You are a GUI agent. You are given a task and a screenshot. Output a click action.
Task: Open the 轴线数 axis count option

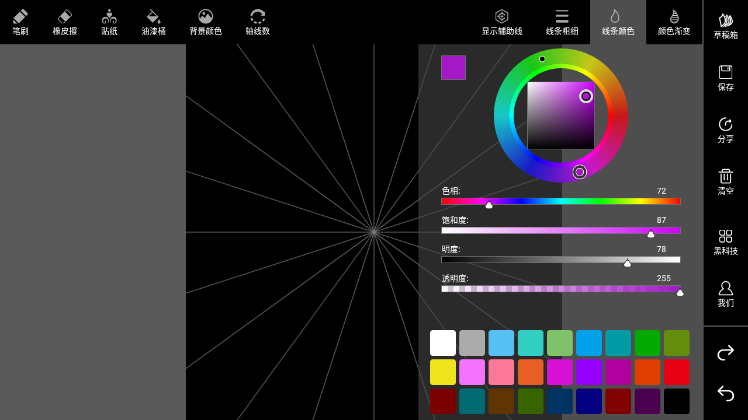(258, 22)
